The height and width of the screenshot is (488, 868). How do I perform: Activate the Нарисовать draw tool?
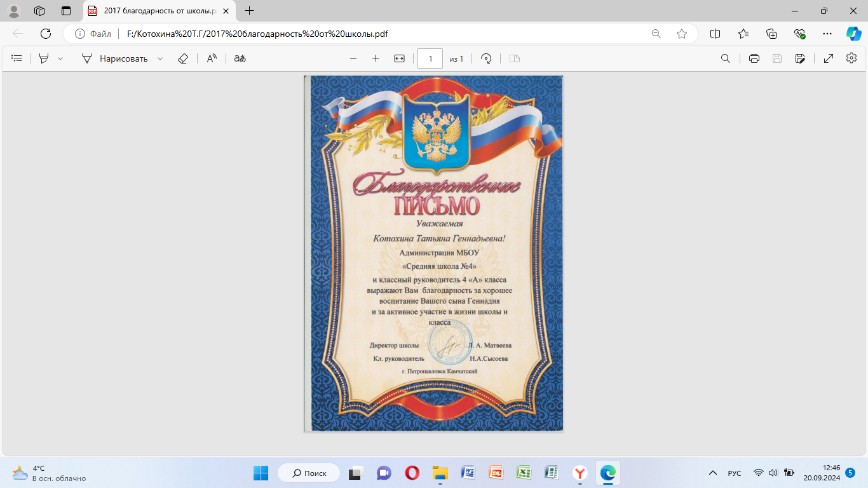tap(115, 58)
